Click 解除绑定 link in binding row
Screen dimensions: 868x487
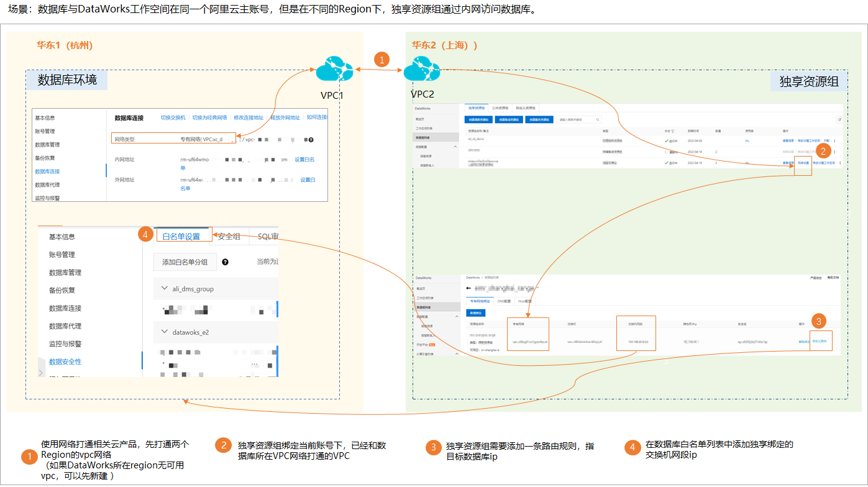click(x=804, y=342)
